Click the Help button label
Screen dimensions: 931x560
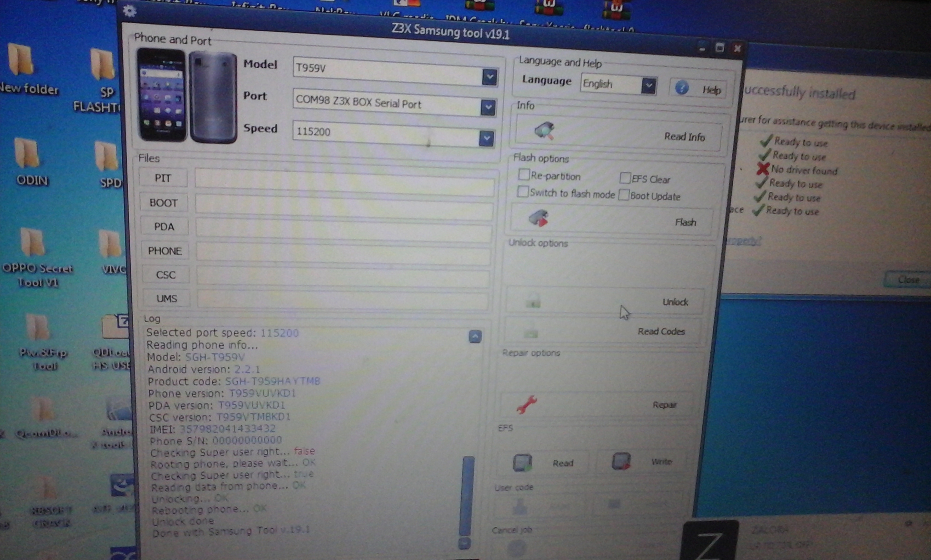pyautogui.click(x=711, y=90)
